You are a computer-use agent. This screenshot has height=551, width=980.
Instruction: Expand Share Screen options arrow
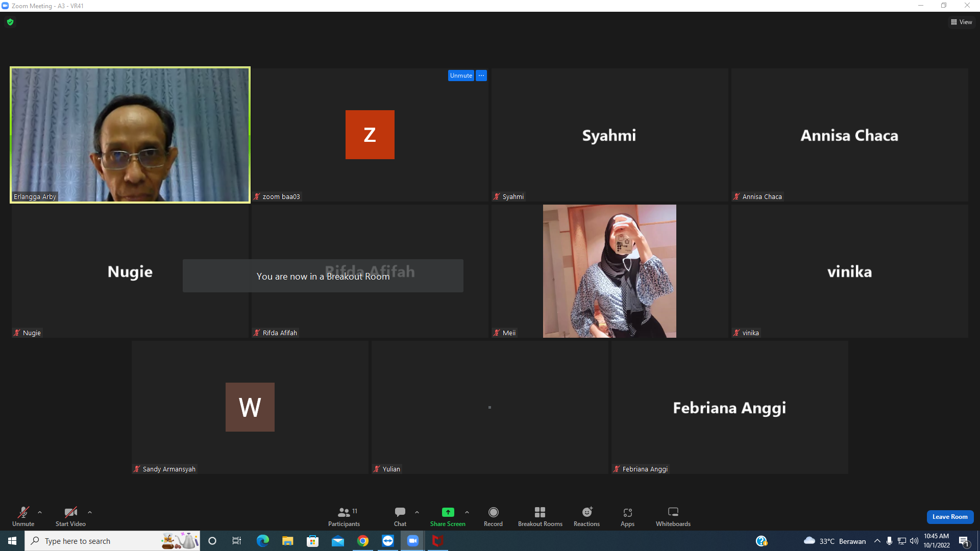tap(467, 512)
